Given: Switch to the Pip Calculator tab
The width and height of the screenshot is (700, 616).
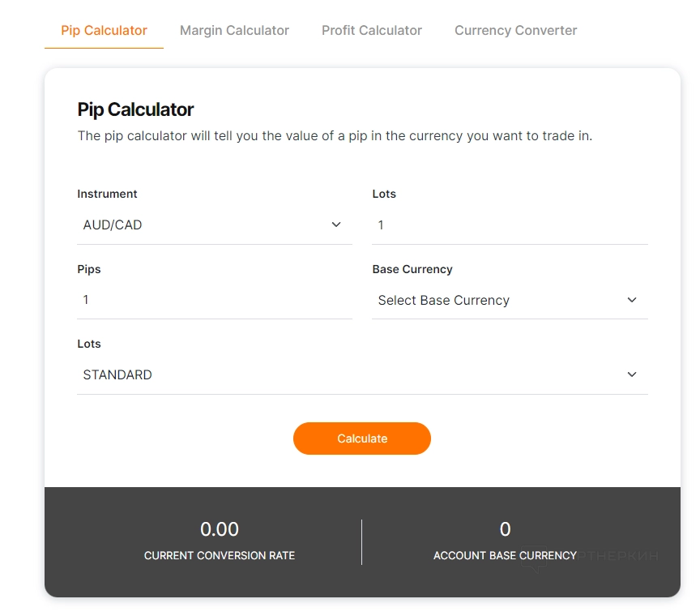Looking at the screenshot, I should (104, 31).
